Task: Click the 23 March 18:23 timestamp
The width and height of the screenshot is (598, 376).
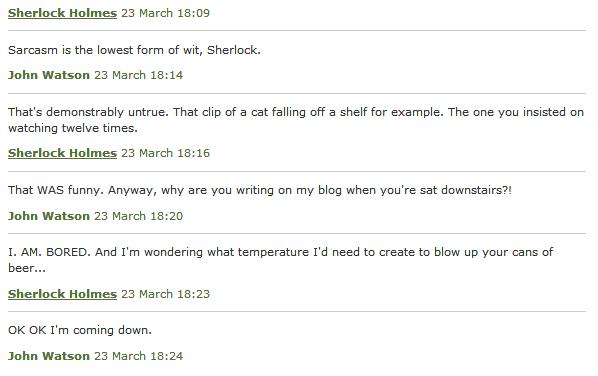Action: pyautogui.click(x=166, y=294)
